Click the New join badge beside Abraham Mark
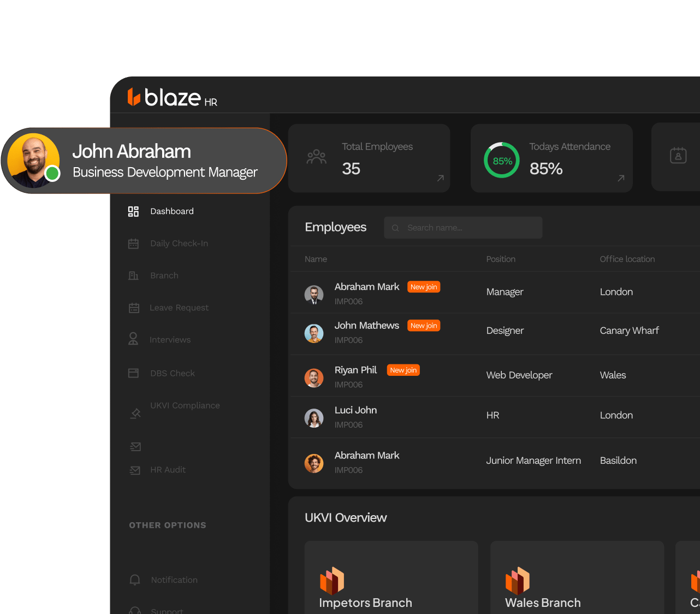The height and width of the screenshot is (614, 700). [x=424, y=286]
